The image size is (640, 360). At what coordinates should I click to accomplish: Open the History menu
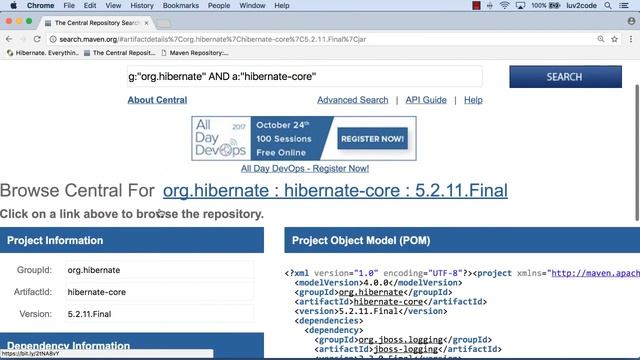click(142, 5)
